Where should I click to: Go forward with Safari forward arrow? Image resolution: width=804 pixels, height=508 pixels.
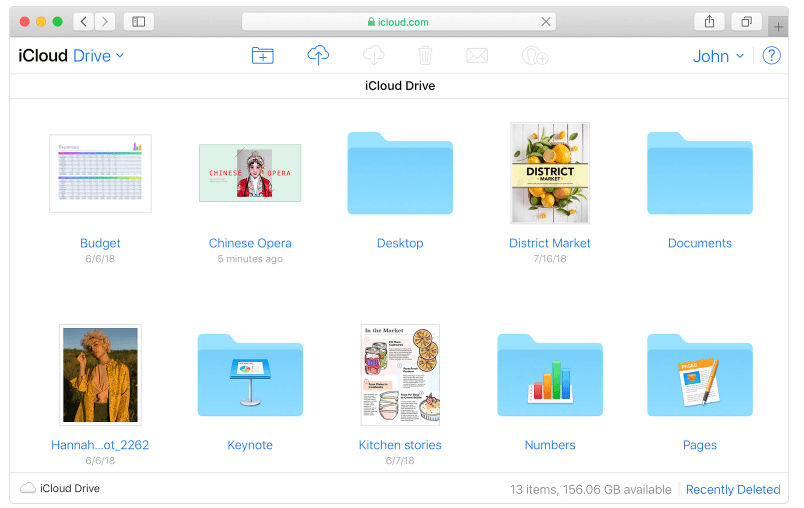105,22
